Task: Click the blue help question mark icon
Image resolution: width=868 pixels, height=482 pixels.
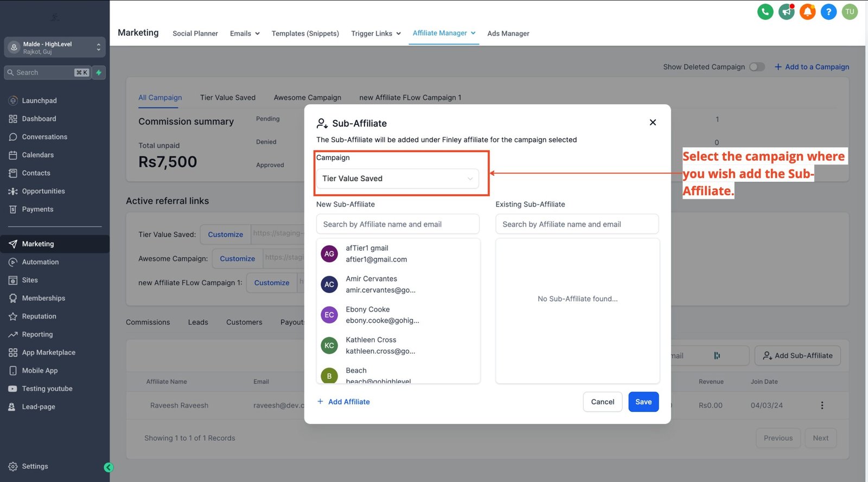Action: click(x=828, y=11)
